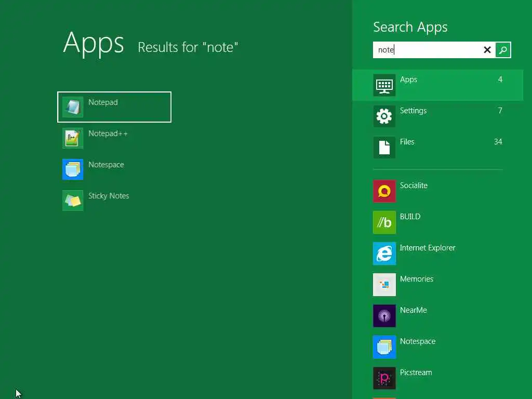Click the "Socialite" label
532x399 pixels.
(414, 185)
